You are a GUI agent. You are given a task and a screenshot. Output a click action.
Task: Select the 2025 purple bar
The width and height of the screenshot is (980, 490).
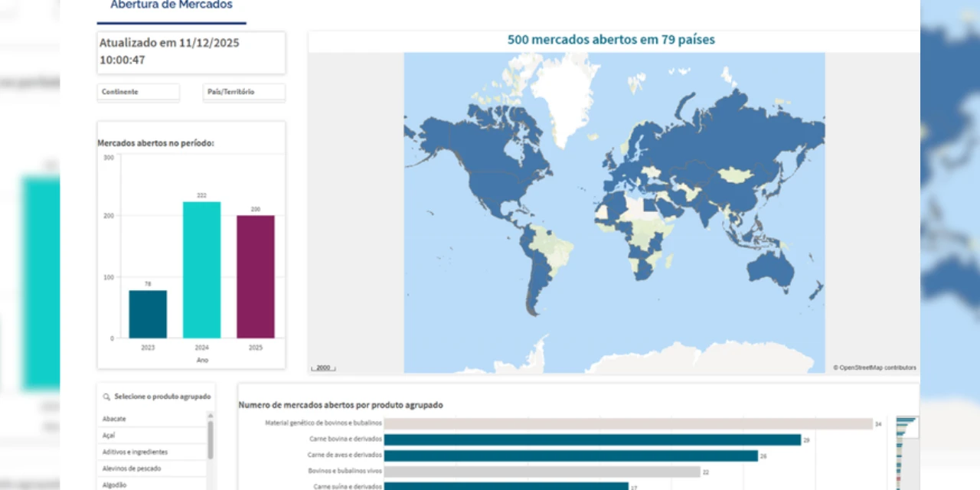[x=255, y=276]
